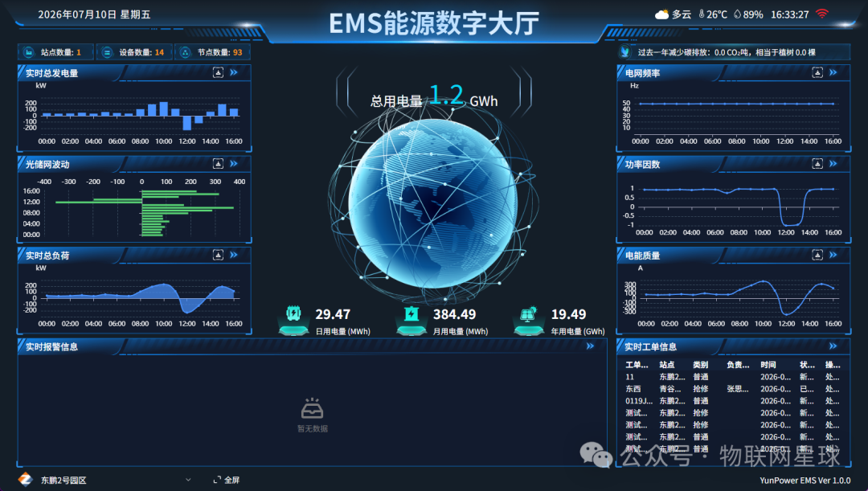
Task: Click the 29.47 daily usage value
Action: tap(333, 314)
